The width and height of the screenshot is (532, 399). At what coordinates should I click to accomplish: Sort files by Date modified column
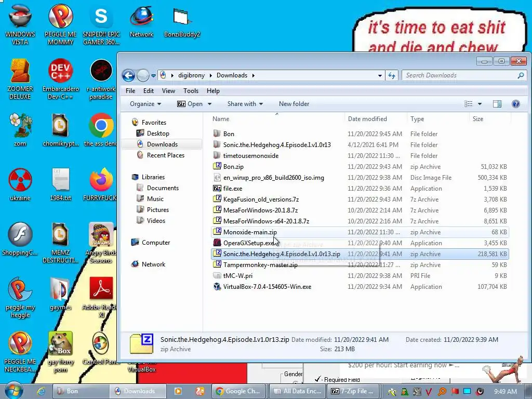pos(376,119)
